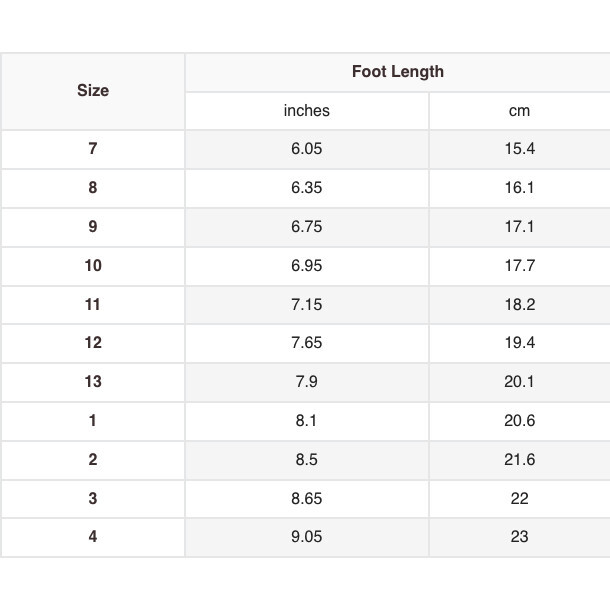Click the Foot Length header cell

[x=397, y=72]
